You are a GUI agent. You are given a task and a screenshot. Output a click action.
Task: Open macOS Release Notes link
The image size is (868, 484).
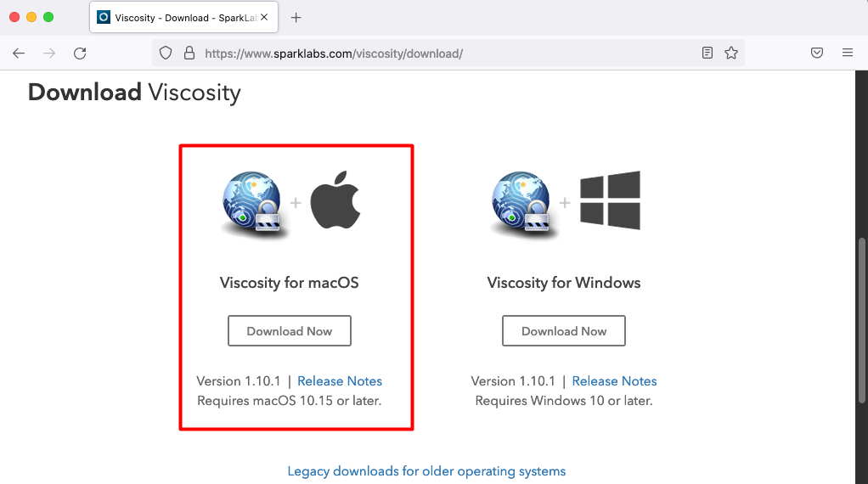(340, 381)
